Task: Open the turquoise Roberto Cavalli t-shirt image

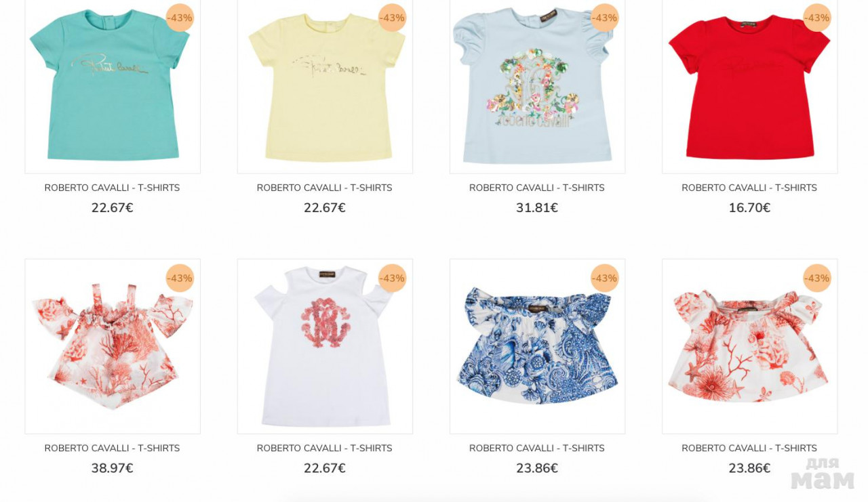Action: 113,86
